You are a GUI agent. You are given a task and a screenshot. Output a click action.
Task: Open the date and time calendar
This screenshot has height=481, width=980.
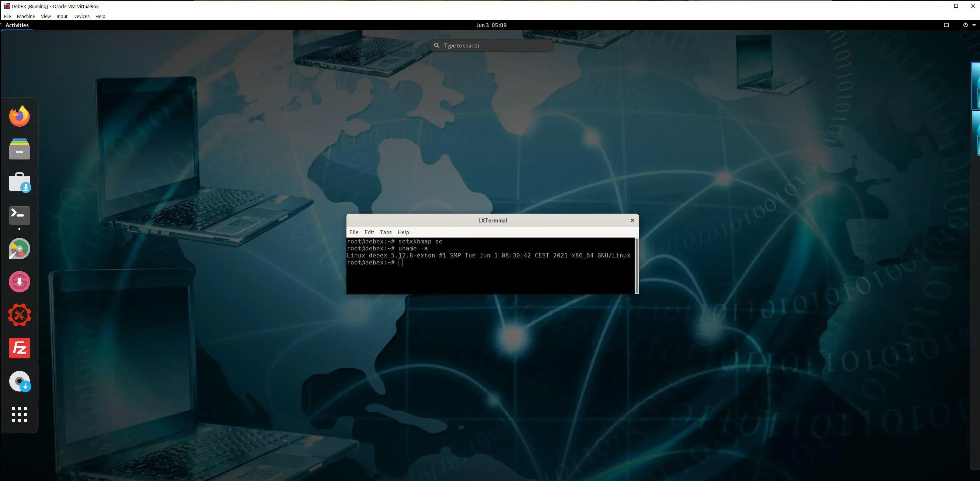[x=491, y=25]
